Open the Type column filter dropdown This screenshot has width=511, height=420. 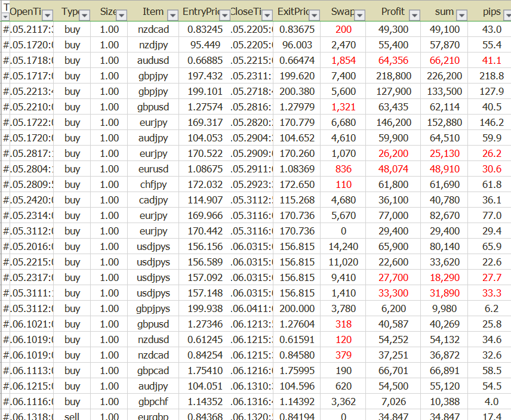tap(85, 15)
